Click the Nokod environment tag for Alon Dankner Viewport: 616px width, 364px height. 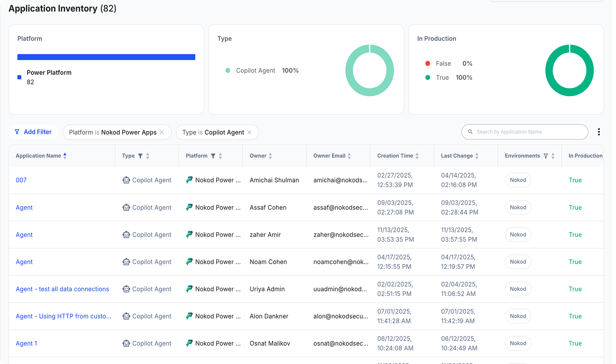click(x=518, y=316)
